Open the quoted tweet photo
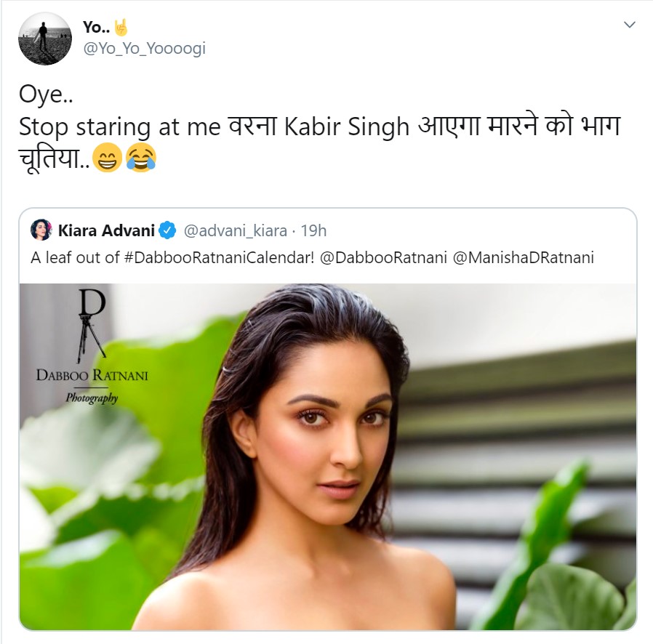Image resolution: width=653 pixels, height=644 pixels. click(328, 456)
